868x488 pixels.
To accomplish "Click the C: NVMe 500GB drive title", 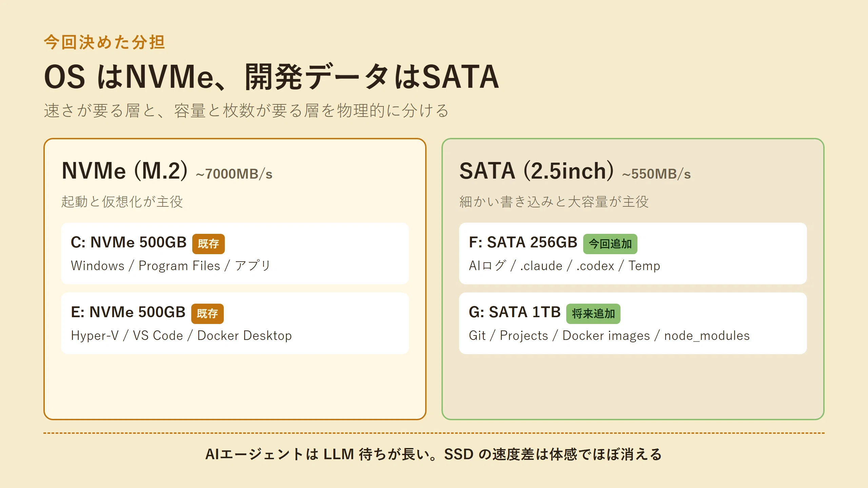I will click(x=129, y=242).
